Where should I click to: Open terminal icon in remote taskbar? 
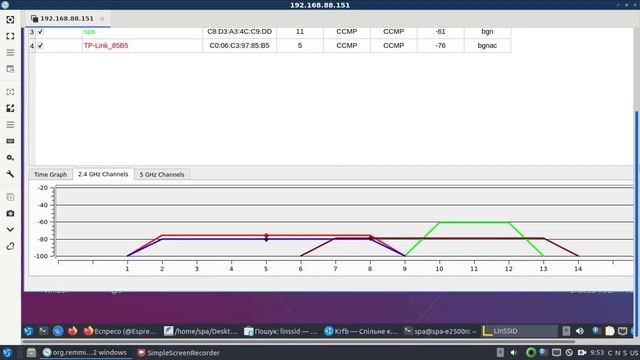click(43, 331)
